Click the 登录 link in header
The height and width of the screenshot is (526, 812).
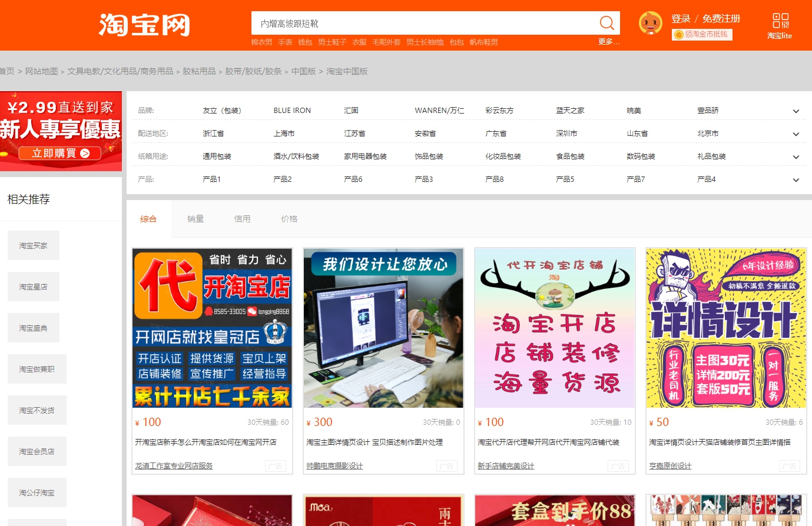[681, 19]
